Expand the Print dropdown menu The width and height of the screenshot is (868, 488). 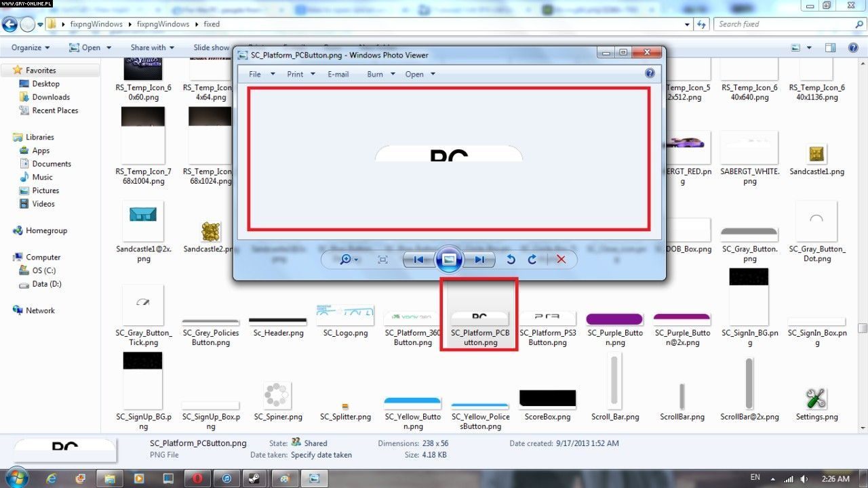pyautogui.click(x=301, y=75)
